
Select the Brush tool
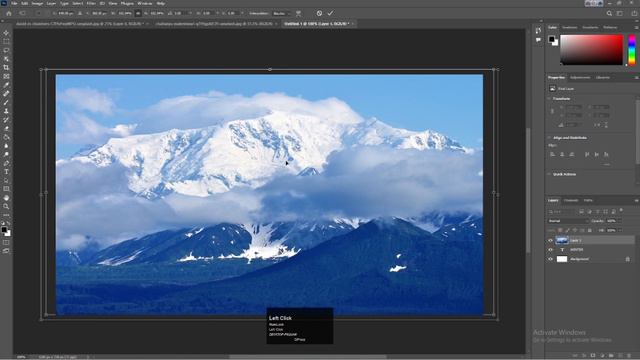(x=6, y=102)
